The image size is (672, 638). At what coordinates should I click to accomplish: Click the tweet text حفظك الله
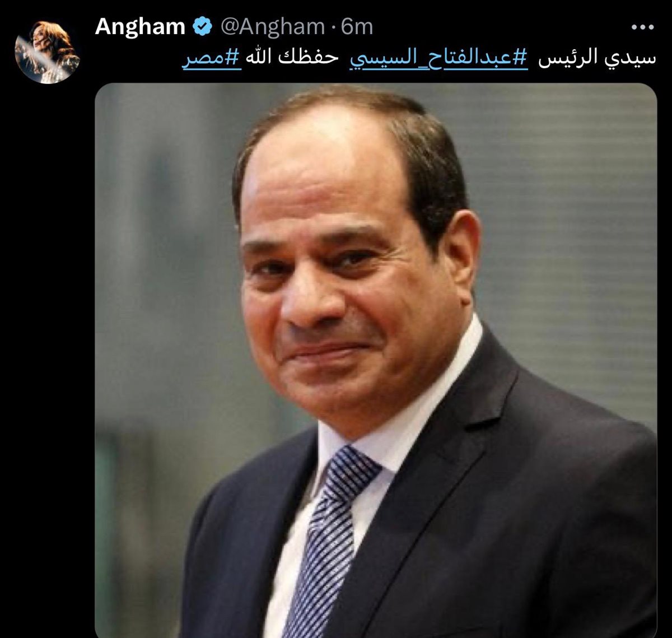(293, 59)
